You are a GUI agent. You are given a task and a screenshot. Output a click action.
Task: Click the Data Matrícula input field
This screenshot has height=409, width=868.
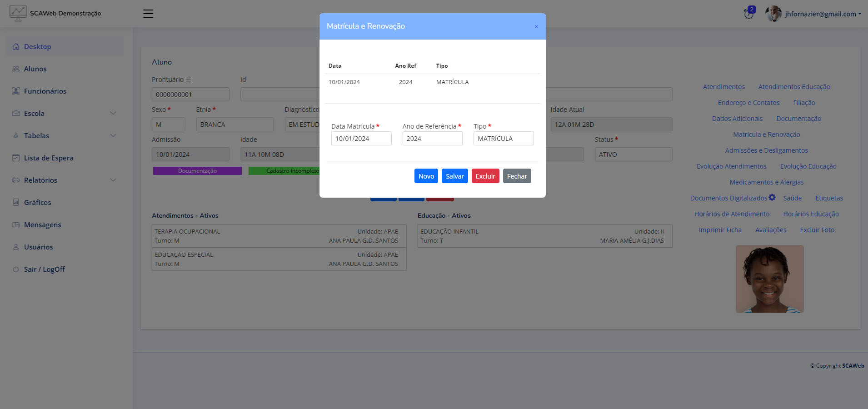361,139
